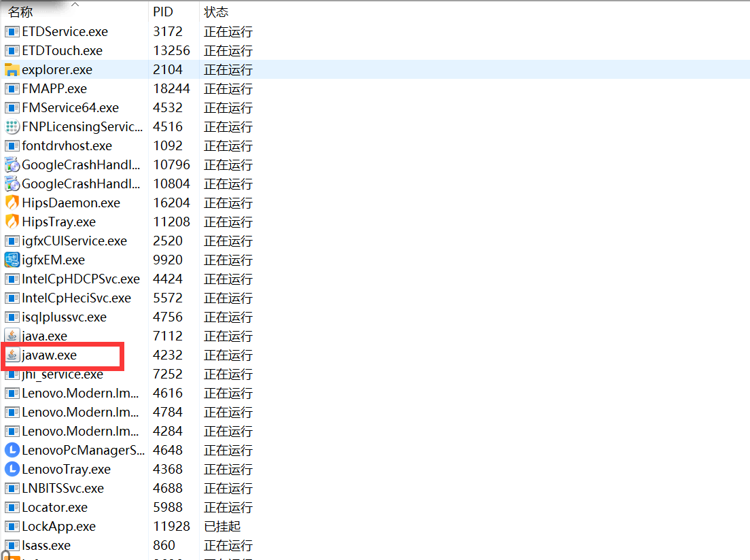Screen dimensions: 750x560
Task: Click the igfxEM.exe application icon
Action: pos(11,260)
